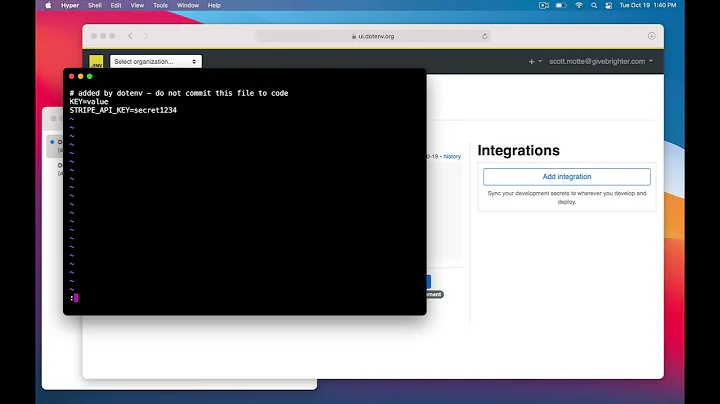720x404 pixels.
Task: Open the Shell menu
Action: point(95,6)
